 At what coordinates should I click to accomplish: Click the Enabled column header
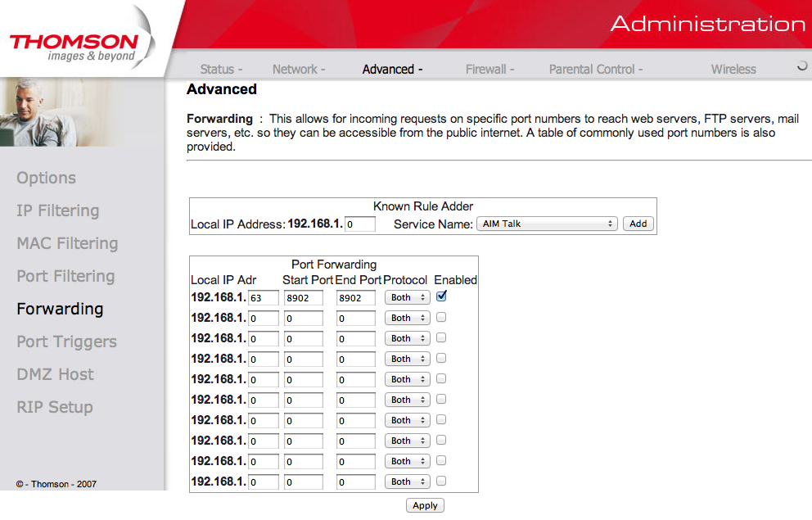pos(455,280)
